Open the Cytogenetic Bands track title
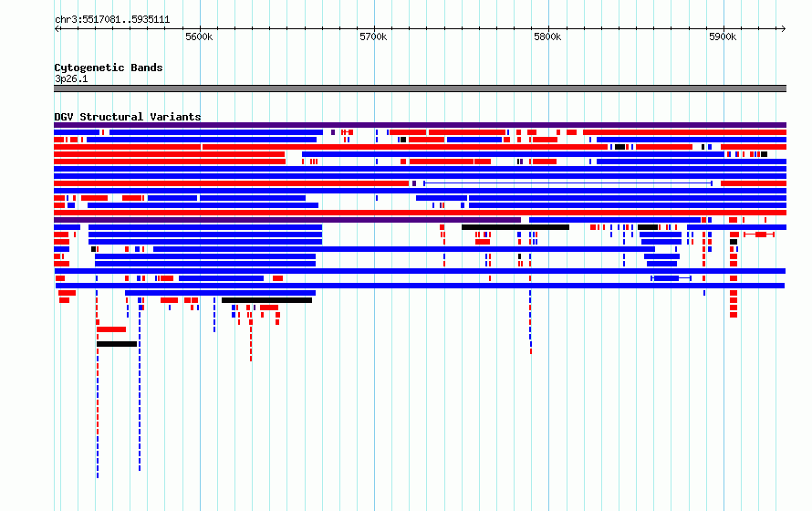812x511 pixels. [109, 68]
